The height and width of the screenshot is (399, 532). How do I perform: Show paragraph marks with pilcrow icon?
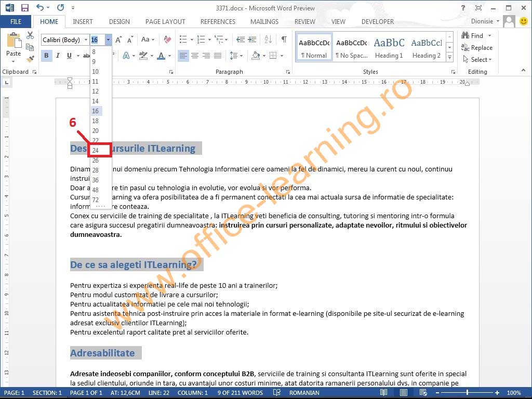pos(284,39)
